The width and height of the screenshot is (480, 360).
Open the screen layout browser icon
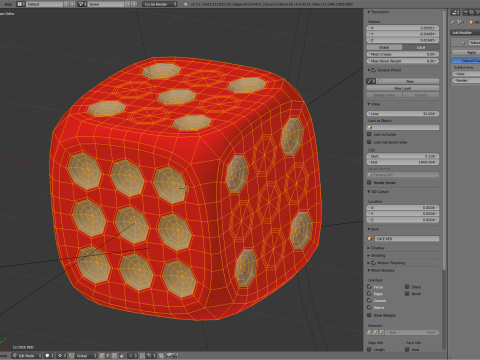[21, 4]
